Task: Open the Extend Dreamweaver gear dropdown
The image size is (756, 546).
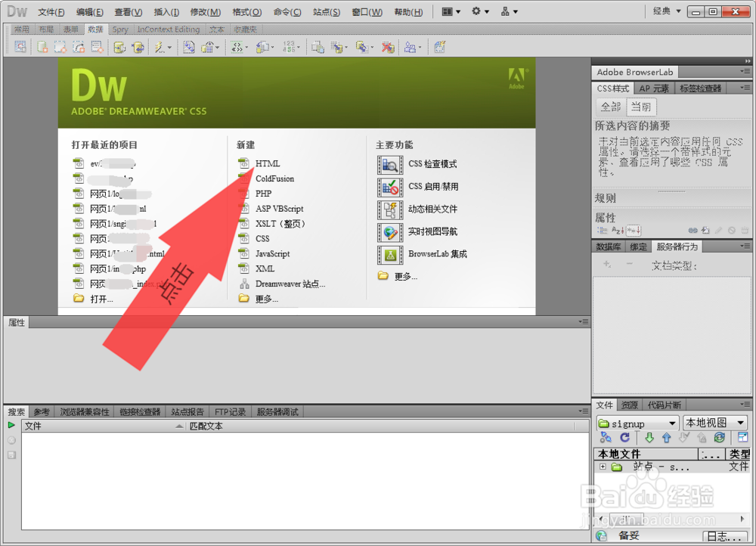Action: coord(480,11)
